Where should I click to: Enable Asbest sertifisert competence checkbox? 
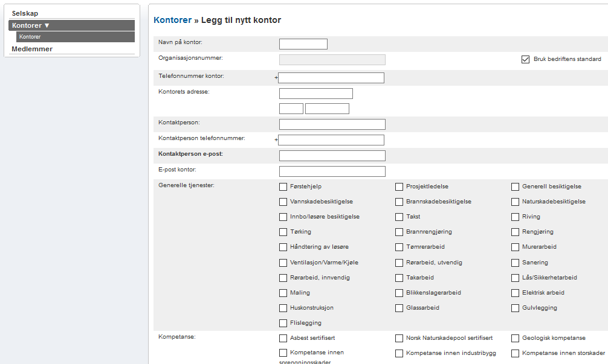283,338
